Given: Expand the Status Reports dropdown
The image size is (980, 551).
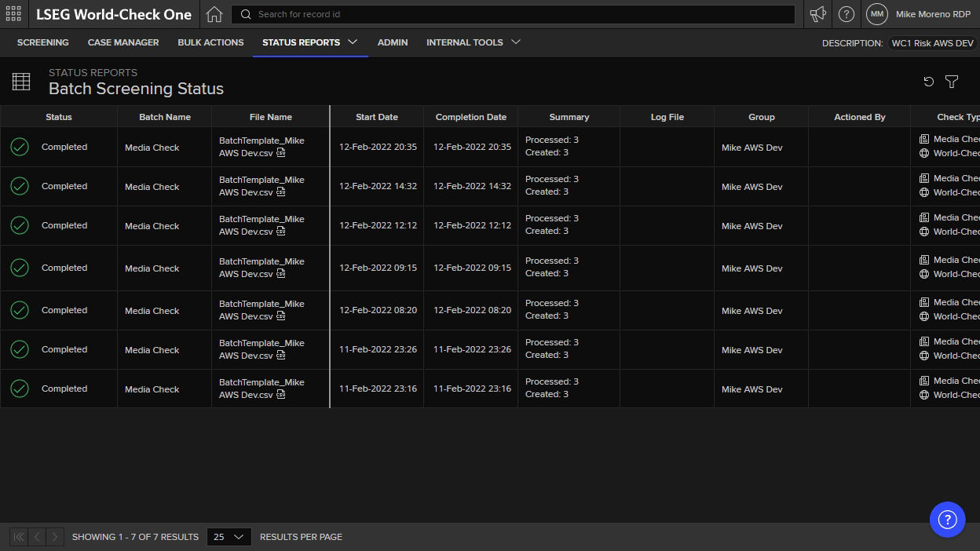Looking at the screenshot, I should click(353, 42).
